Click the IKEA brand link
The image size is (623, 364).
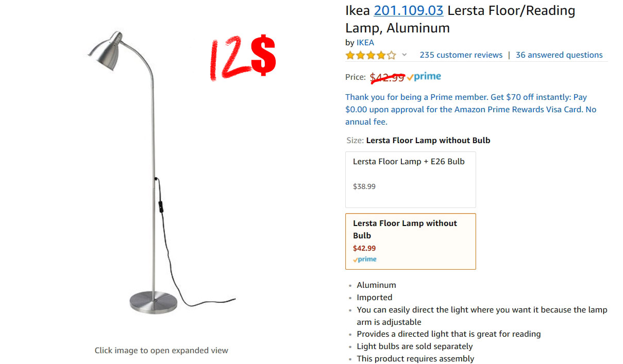click(365, 43)
